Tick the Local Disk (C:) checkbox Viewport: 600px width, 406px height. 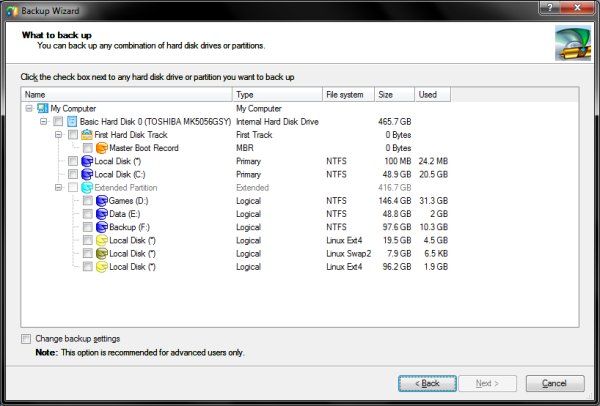click(x=72, y=174)
